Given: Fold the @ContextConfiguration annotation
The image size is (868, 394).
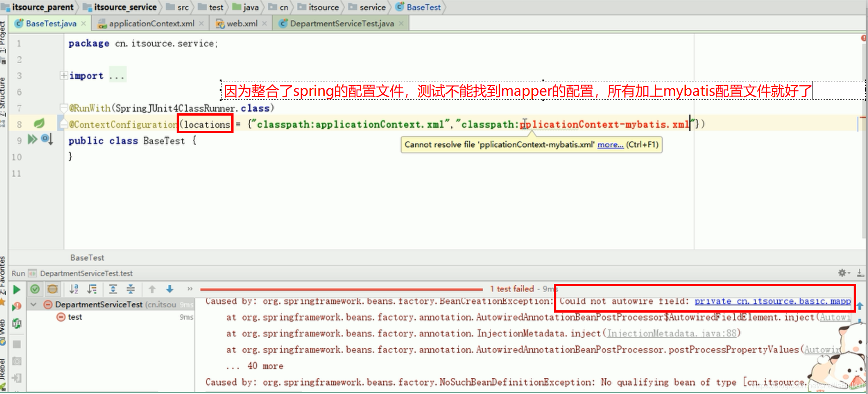Looking at the screenshot, I should pos(64,124).
